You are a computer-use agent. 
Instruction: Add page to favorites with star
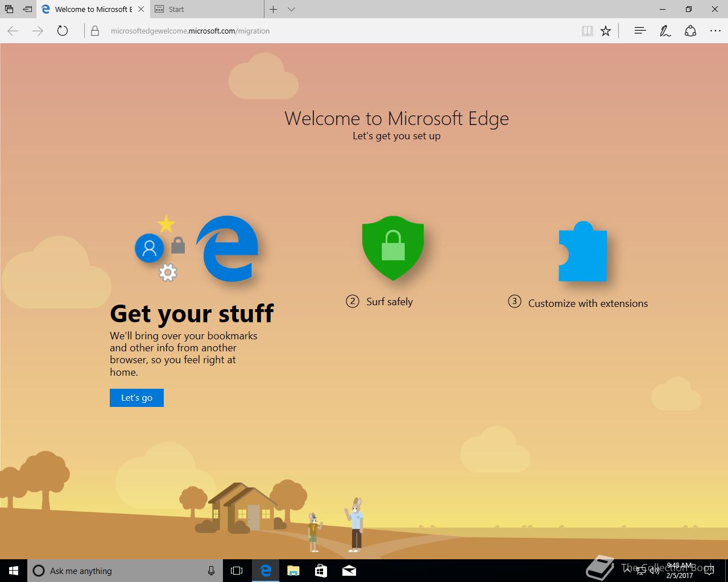[x=606, y=31]
